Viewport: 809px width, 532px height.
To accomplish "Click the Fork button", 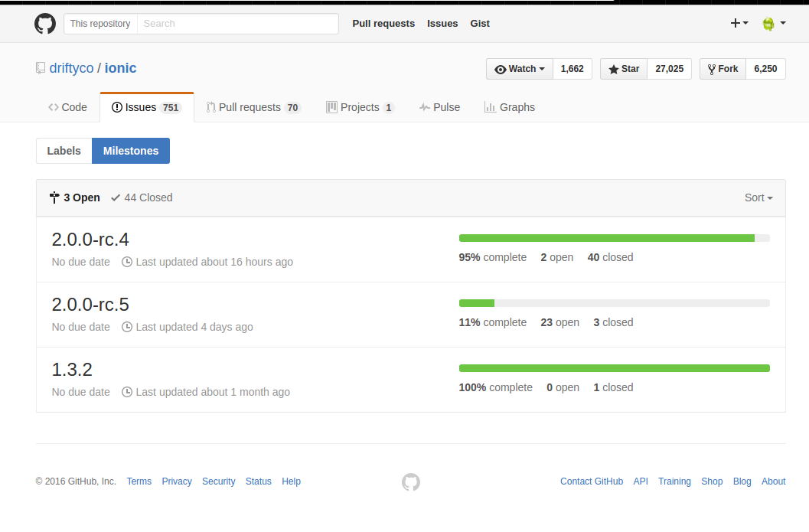I will [723, 69].
